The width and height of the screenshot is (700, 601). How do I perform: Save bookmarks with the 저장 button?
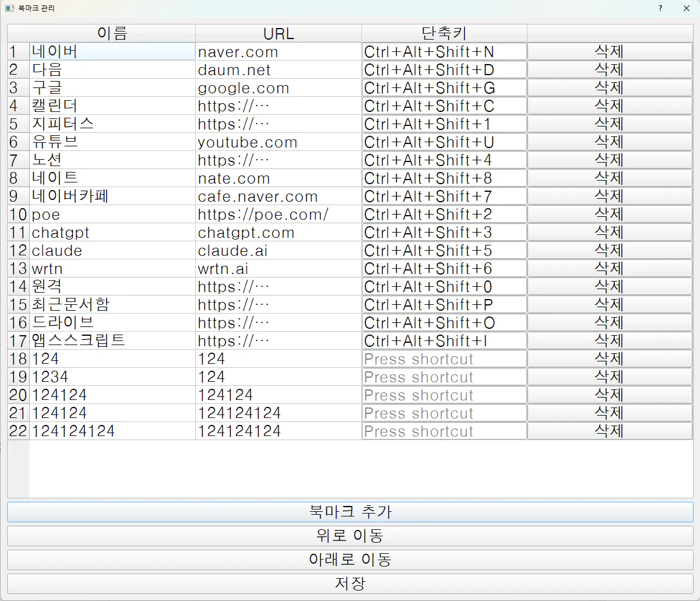(x=350, y=584)
